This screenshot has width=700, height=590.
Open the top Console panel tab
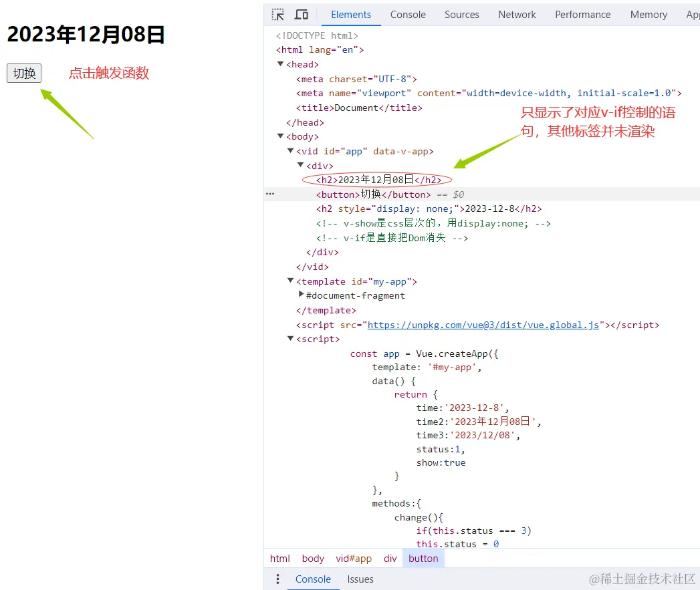tap(408, 15)
